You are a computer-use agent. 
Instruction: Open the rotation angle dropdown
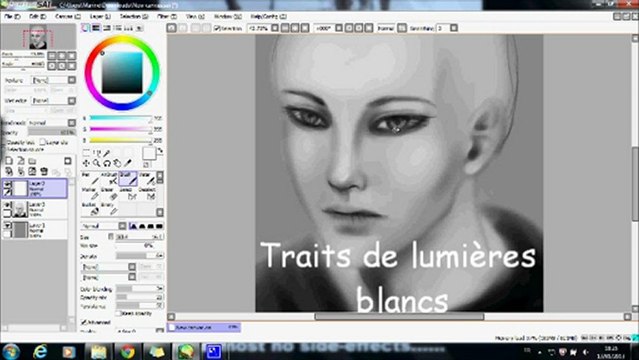(339, 28)
